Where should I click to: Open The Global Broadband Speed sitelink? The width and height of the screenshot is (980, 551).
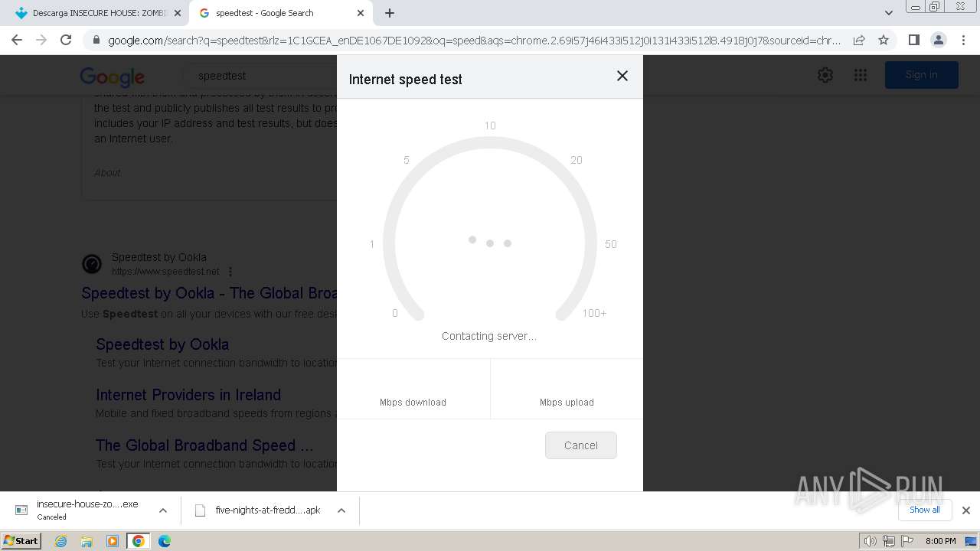tap(204, 445)
